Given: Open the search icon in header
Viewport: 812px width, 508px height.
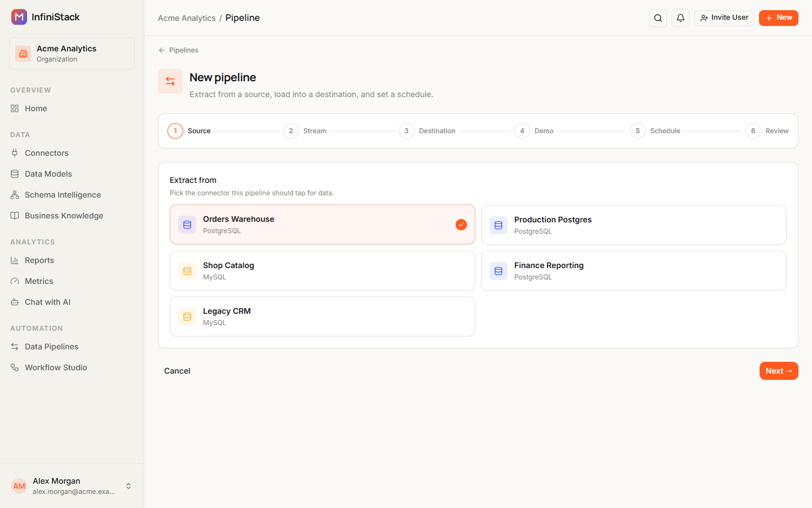Looking at the screenshot, I should [658, 18].
